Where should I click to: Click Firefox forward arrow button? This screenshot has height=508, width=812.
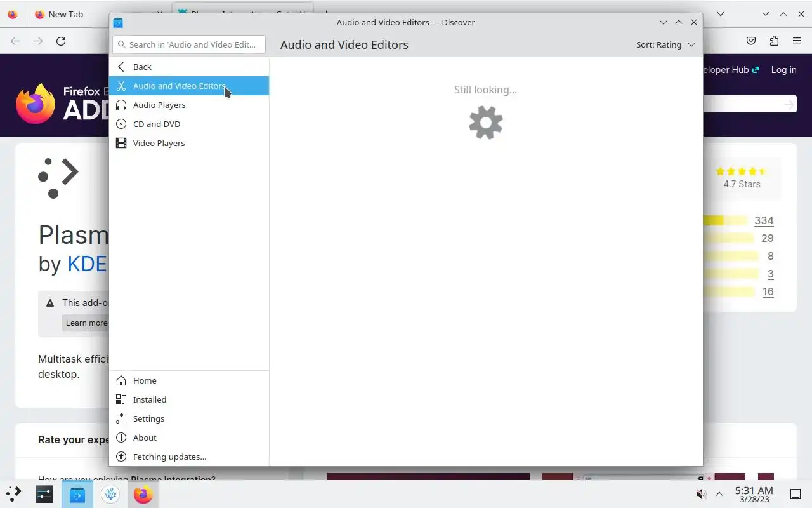click(38, 41)
